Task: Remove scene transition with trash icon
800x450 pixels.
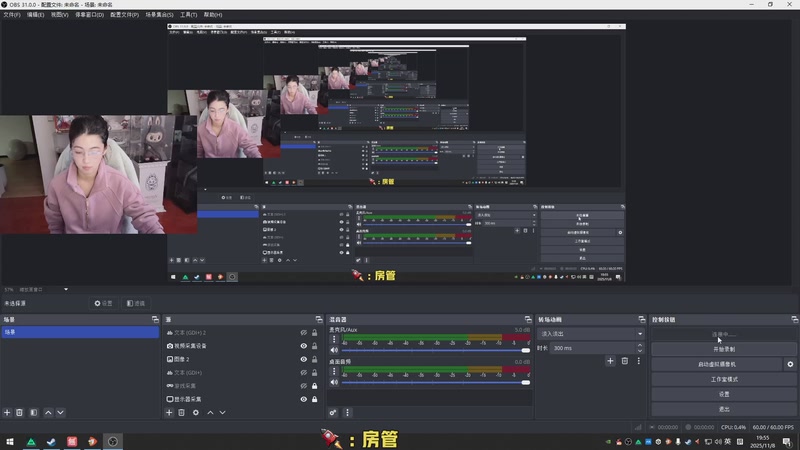Action: click(x=624, y=361)
